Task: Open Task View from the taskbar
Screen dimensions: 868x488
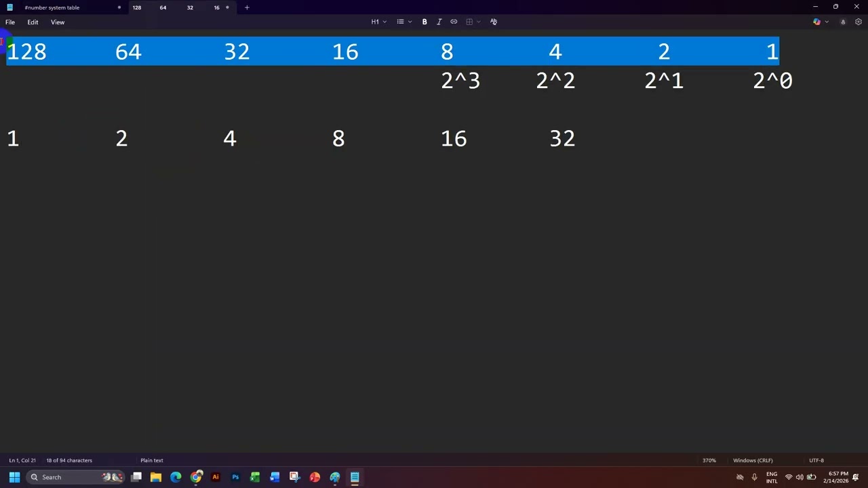Action: [136, 477]
